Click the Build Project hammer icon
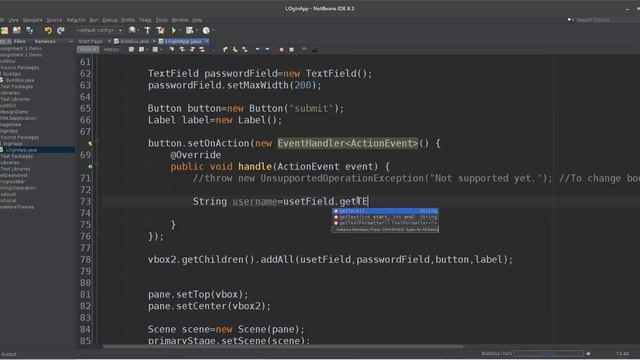Viewport: 640px width, 360px height. [x=147, y=30]
